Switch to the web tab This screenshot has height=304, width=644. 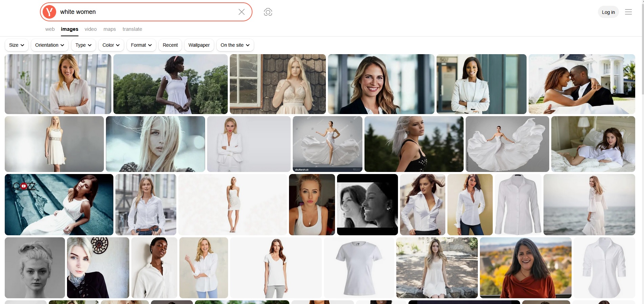click(x=50, y=29)
